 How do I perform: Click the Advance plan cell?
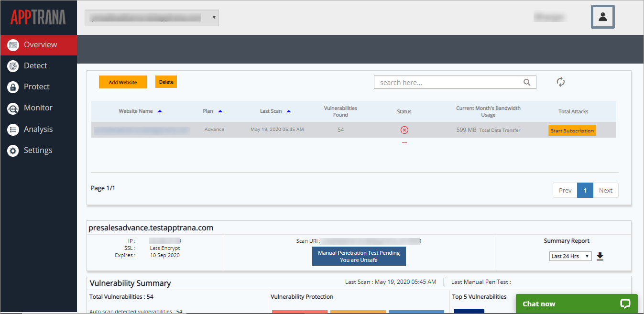pos(214,130)
